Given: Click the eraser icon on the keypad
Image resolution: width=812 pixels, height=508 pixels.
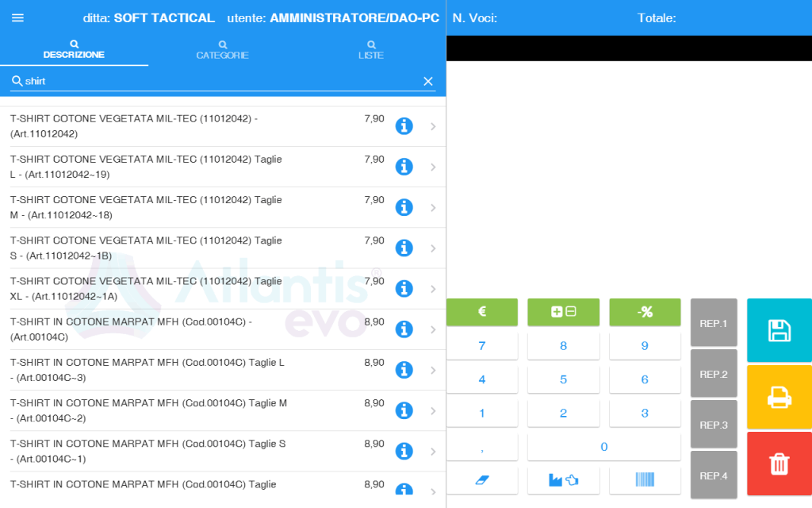Looking at the screenshot, I should [482, 479].
